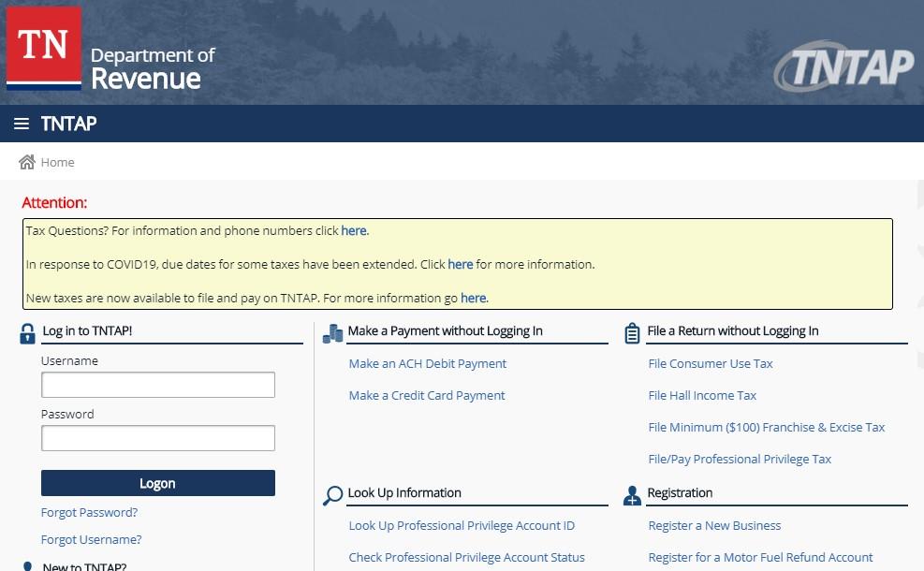Open 'here' link about new taxes
This screenshot has width=924, height=571.
[x=473, y=298]
